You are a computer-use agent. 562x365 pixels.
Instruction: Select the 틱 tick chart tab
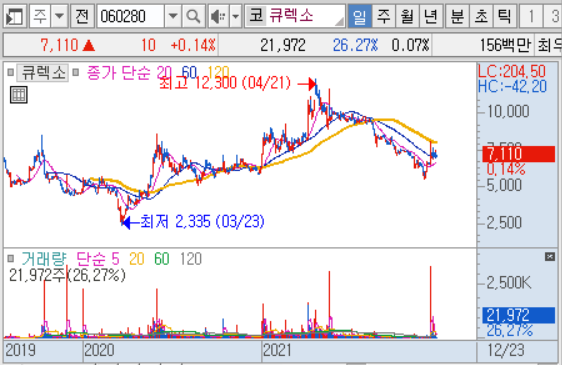coord(505,16)
